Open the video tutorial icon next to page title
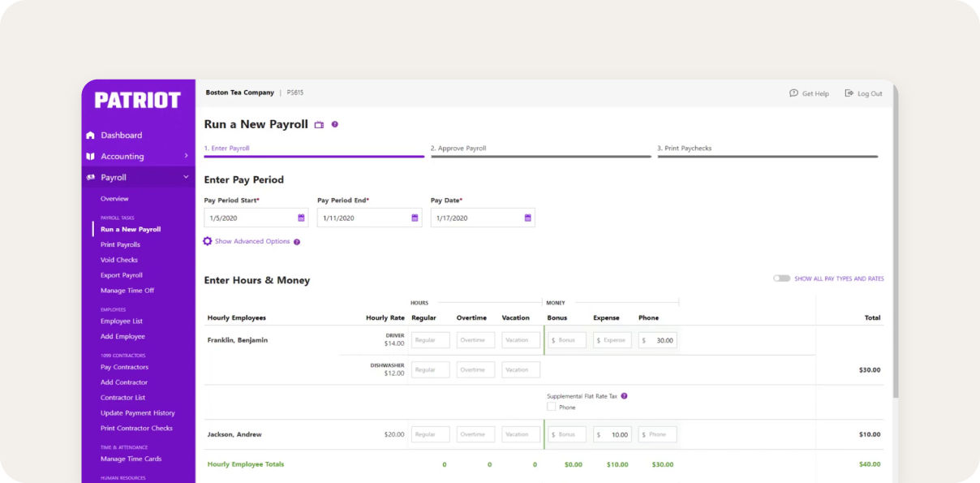Image resolution: width=980 pixels, height=483 pixels. pyautogui.click(x=319, y=124)
